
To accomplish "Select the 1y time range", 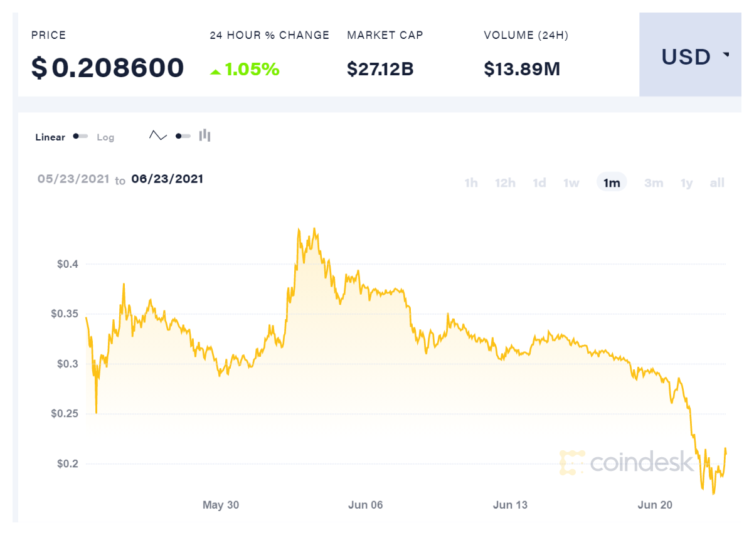I will (686, 182).
